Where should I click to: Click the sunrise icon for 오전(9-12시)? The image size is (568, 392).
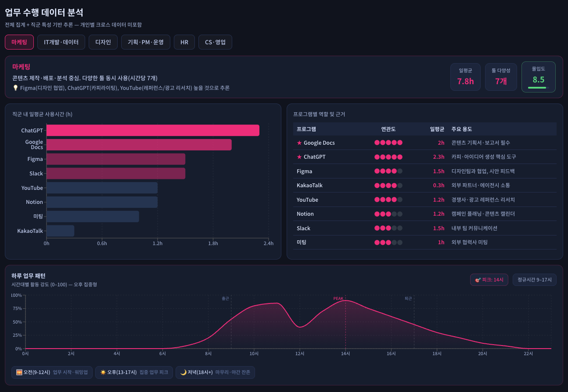tap(19, 372)
